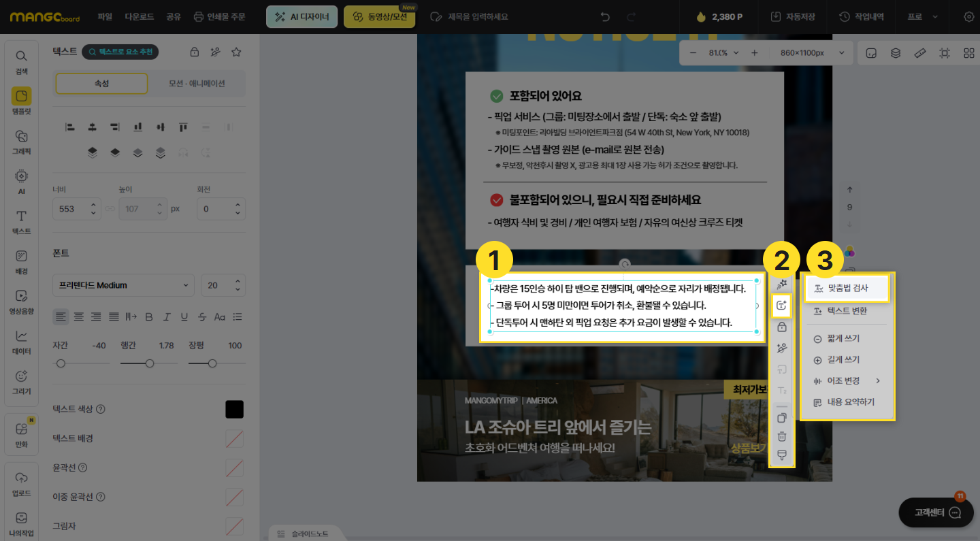Viewport: 980px width, 541px height.
Task: Click the font size 20 stepper arrows
Action: pyautogui.click(x=238, y=285)
